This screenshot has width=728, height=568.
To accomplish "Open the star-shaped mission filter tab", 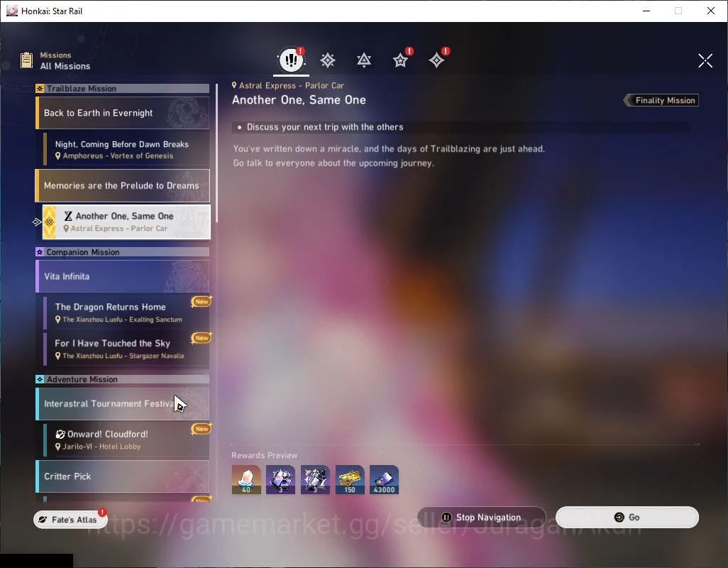I will coord(400,60).
